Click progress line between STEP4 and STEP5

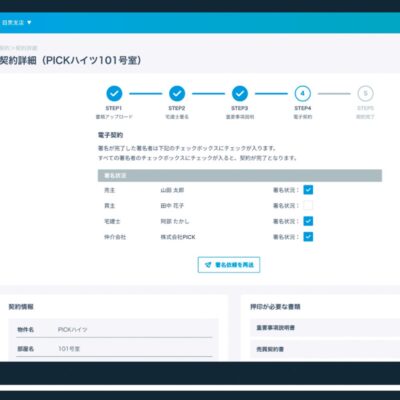tap(334, 94)
